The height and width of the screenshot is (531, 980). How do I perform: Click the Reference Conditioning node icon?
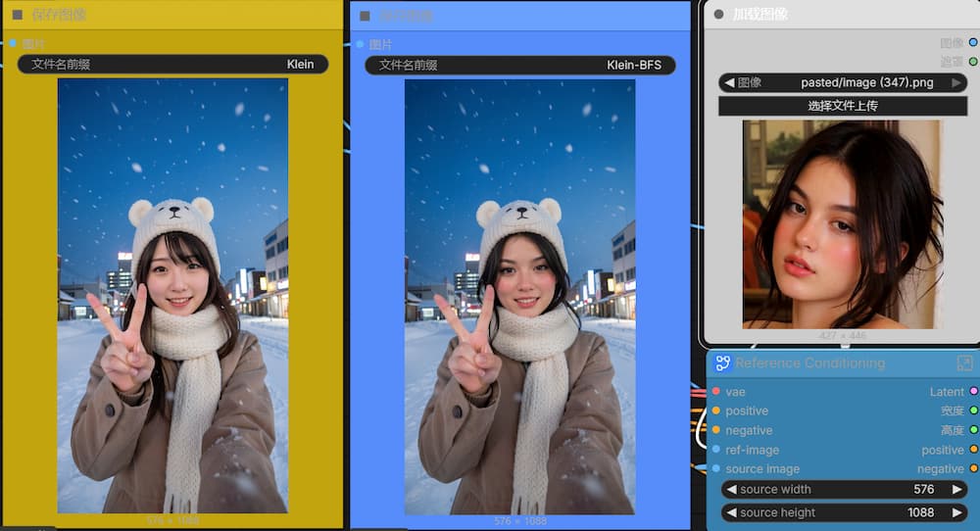[x=723, y=363]
